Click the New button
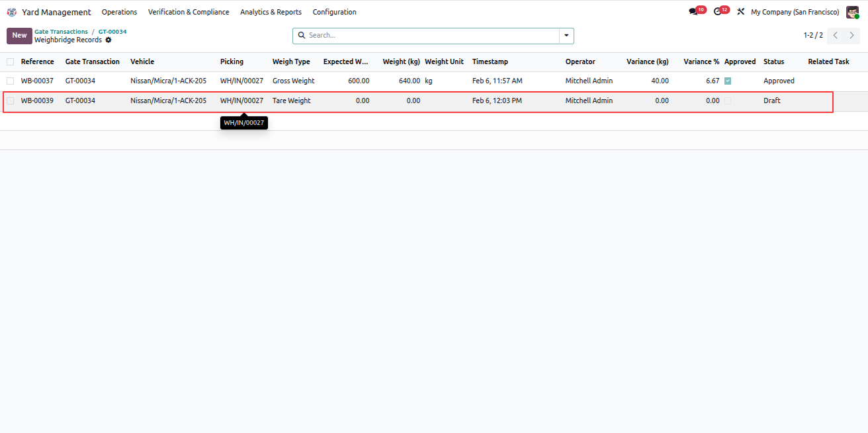The height and width of the screenshot is (433, 868). [x=19, y=36]
